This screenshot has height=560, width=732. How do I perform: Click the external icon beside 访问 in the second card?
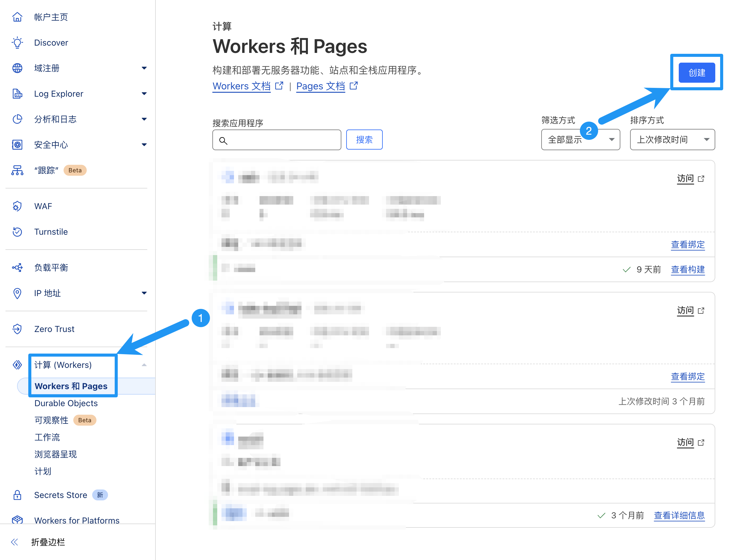(x=701, y=311)
